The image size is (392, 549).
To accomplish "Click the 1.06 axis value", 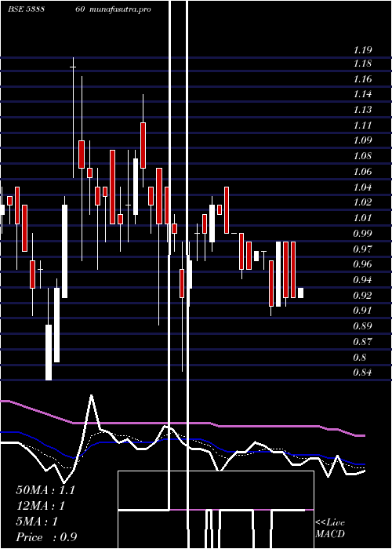I will click(x=362, y=171).
